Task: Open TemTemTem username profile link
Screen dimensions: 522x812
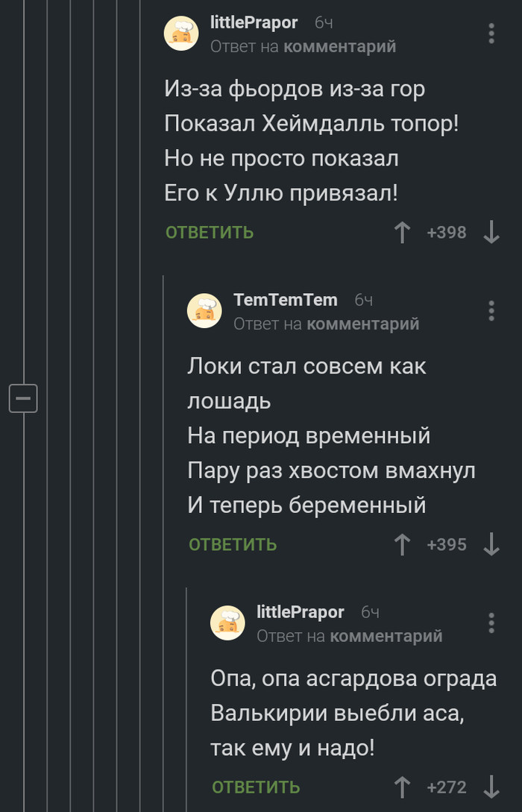Action: pyautogui.click(x=286, y=300)
